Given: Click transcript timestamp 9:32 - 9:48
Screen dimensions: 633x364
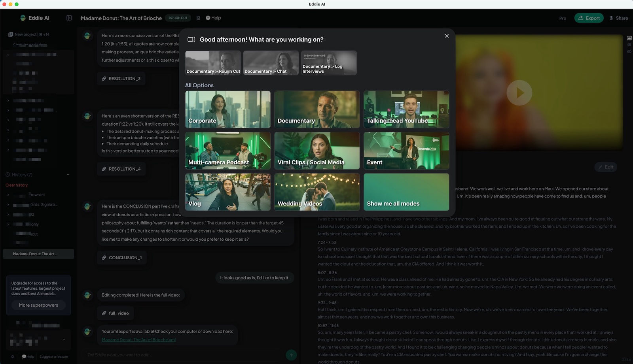Looking at the screenshot, I should (x=327, y=303).
